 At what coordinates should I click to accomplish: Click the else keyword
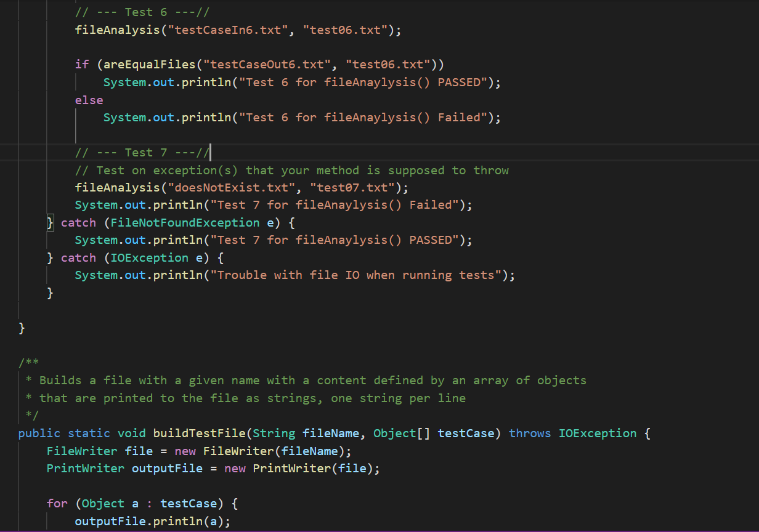pyautogui.click(x=89, y=100)
